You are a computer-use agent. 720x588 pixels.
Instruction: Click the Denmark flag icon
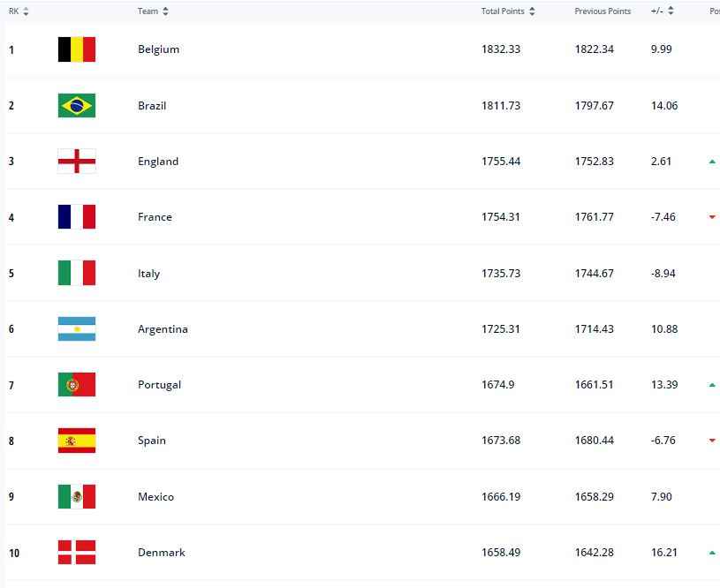pyautogui.click(x=77, y=552)
